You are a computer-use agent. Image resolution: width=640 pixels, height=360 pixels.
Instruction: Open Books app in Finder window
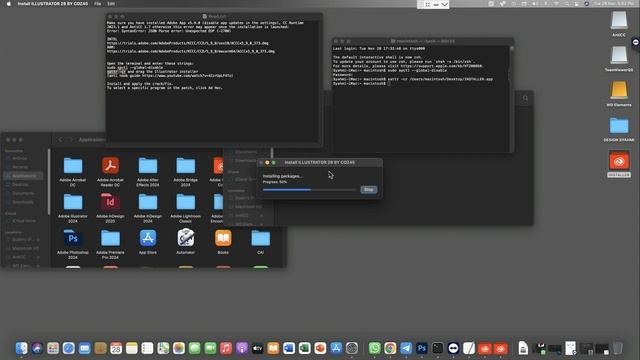coord(223,242)
